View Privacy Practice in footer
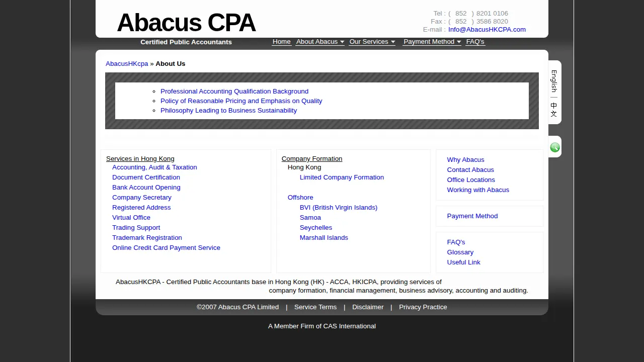Image resolution: width=644 pixels, height=362 pixels. [x=423, y=307]
